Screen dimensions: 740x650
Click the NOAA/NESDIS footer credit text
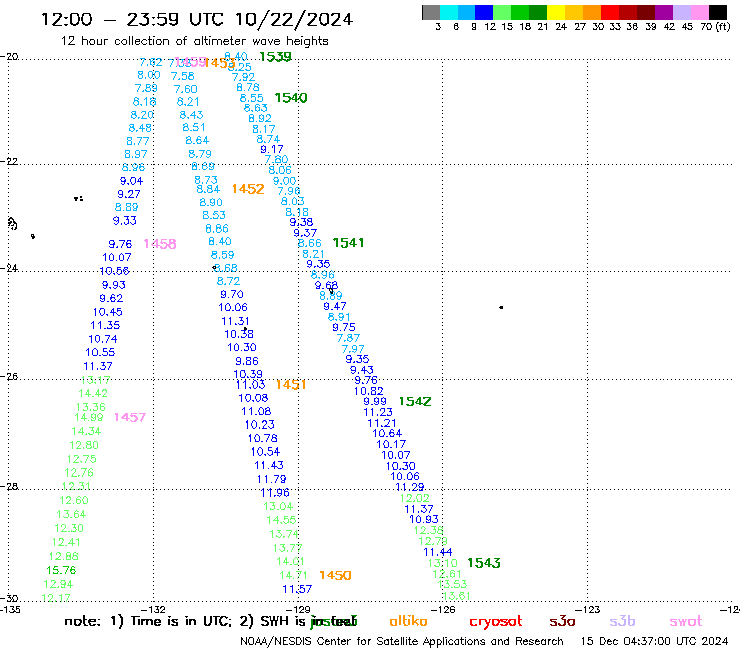402,641
